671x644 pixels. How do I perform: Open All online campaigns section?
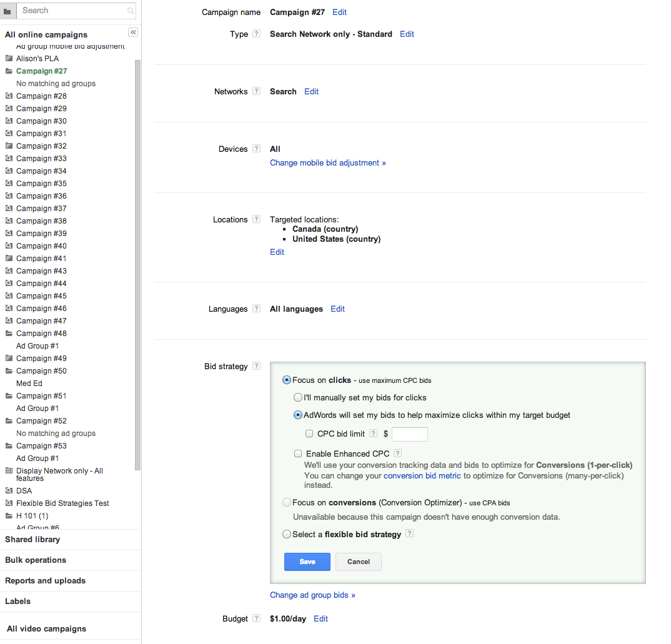(46, 34)
